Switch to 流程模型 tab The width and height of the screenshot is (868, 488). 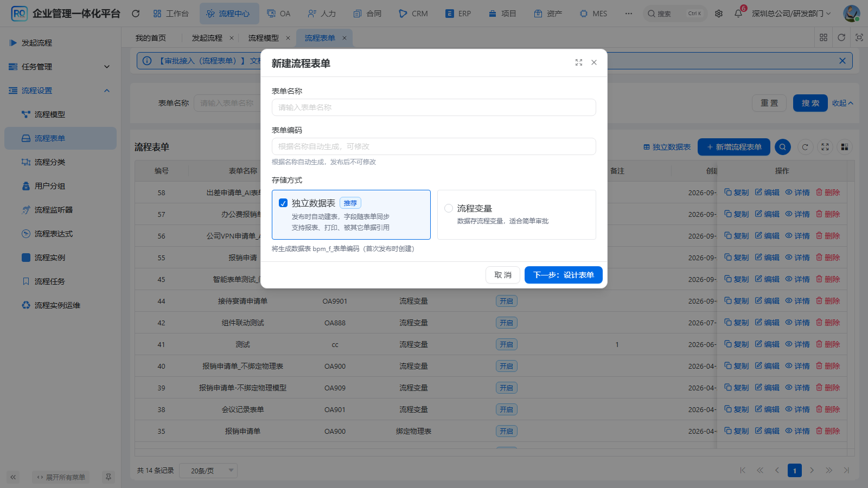tap(264, 38)
